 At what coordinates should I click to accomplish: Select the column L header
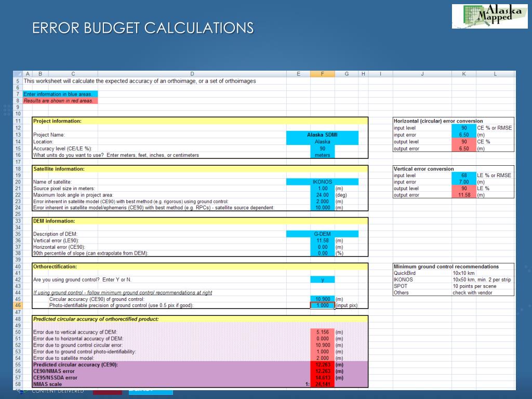point(495,74)
